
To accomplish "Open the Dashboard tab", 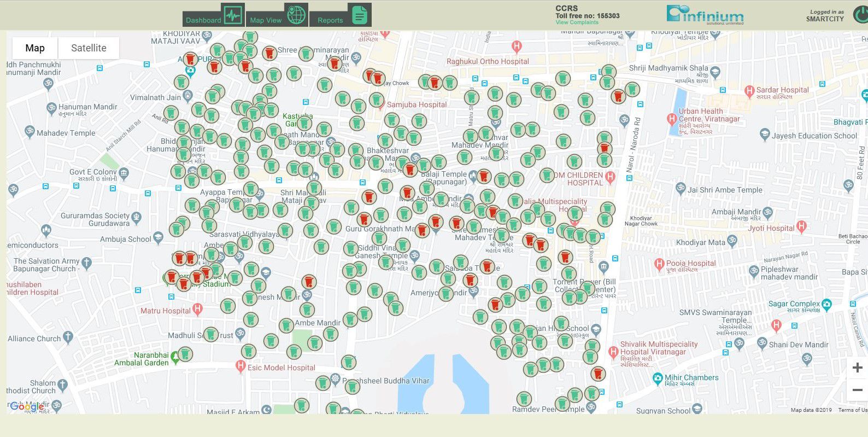I will coord(213,15).
